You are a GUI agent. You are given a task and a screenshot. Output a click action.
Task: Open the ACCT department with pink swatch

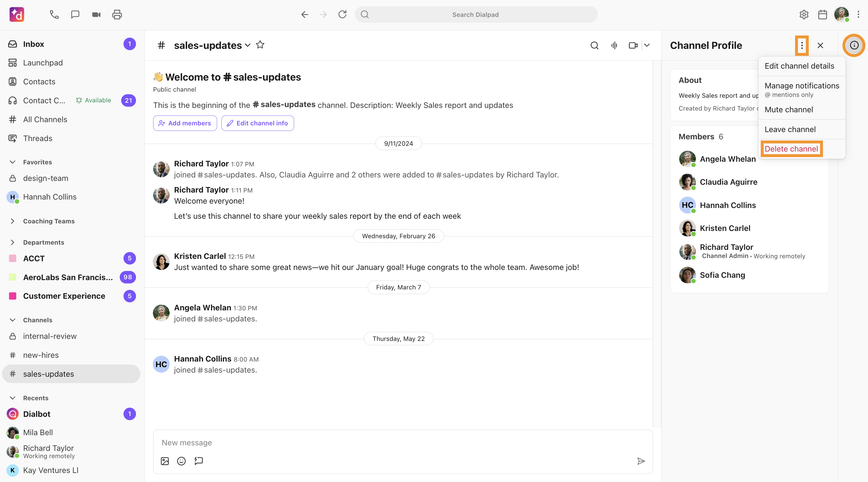(x=71, y=258)
